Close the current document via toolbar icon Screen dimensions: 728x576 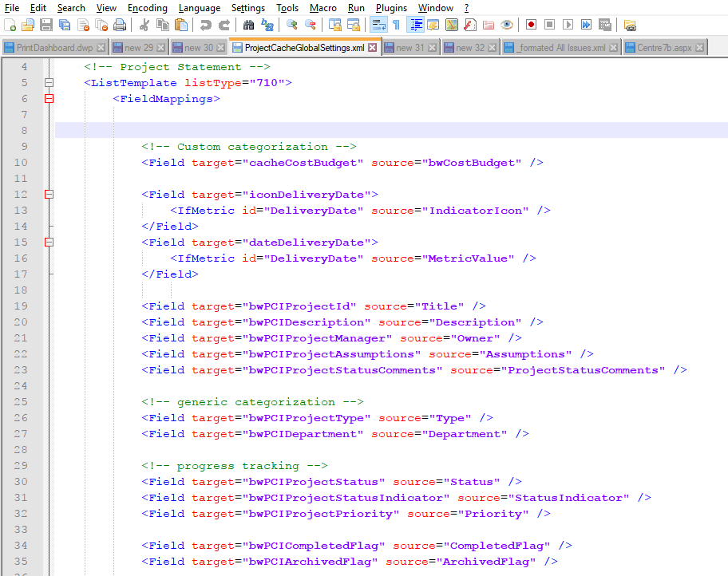pos(83,25)
